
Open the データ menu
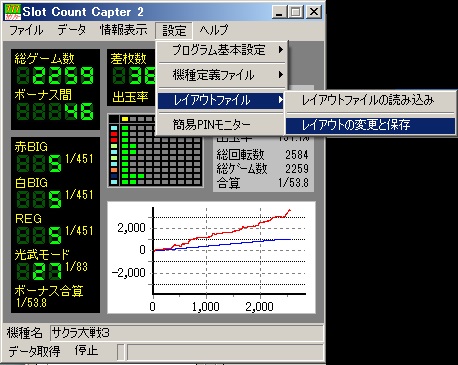[72, 30]
